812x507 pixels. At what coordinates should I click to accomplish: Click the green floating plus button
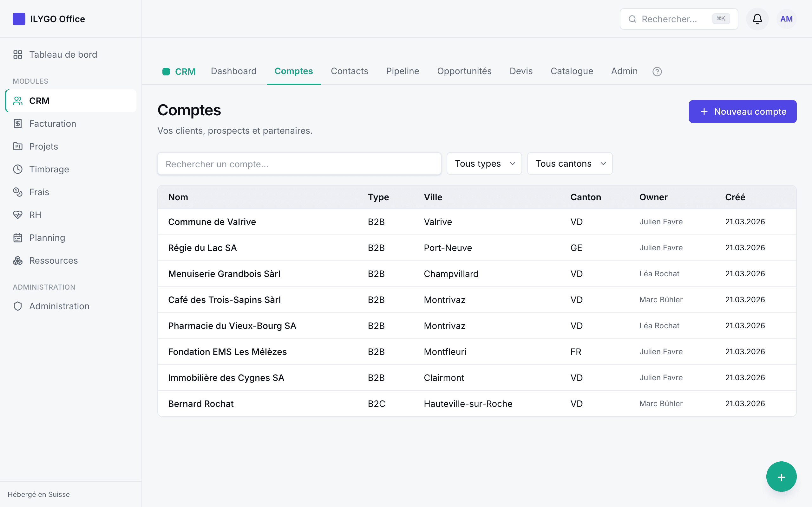pos(781,477)
